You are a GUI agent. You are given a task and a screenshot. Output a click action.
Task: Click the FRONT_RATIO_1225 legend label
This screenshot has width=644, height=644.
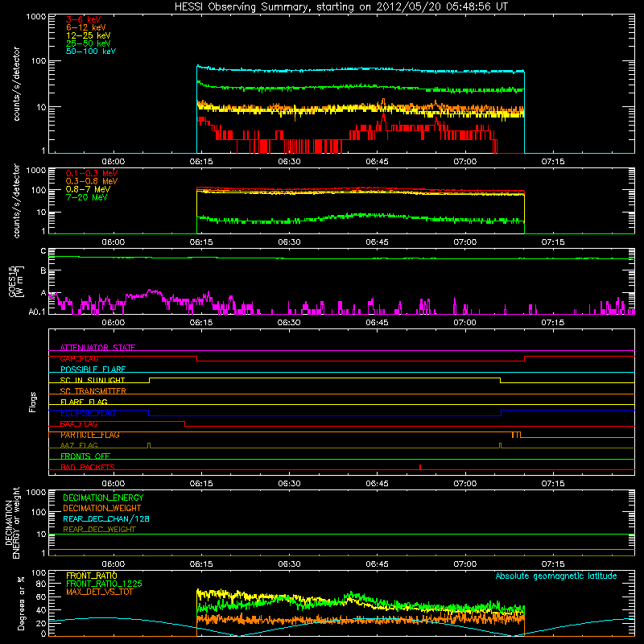point(105,584)
